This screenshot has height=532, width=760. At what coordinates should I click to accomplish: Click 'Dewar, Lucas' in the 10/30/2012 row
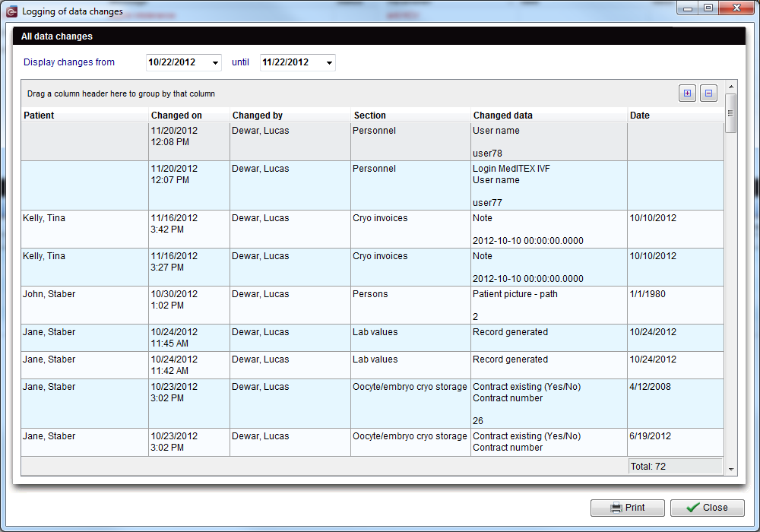click(x=260, y=294)
